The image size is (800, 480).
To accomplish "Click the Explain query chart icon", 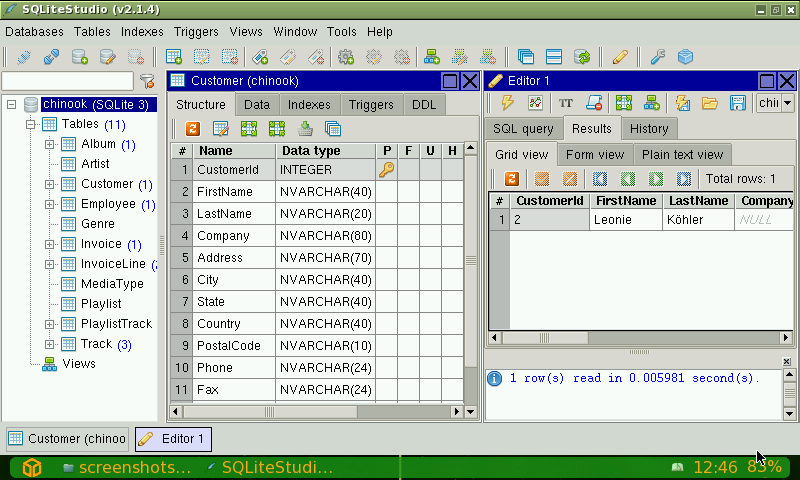I will point(535,103).
